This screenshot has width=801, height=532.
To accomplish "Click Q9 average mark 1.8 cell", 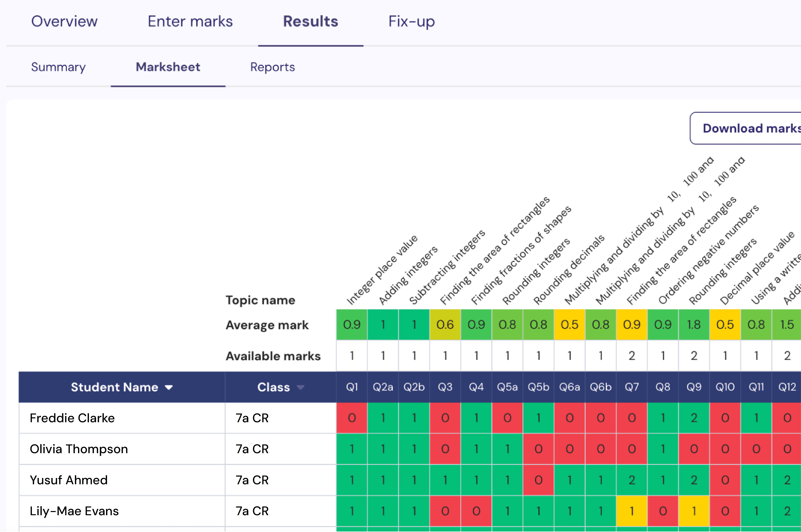I will tap(694, 325).
